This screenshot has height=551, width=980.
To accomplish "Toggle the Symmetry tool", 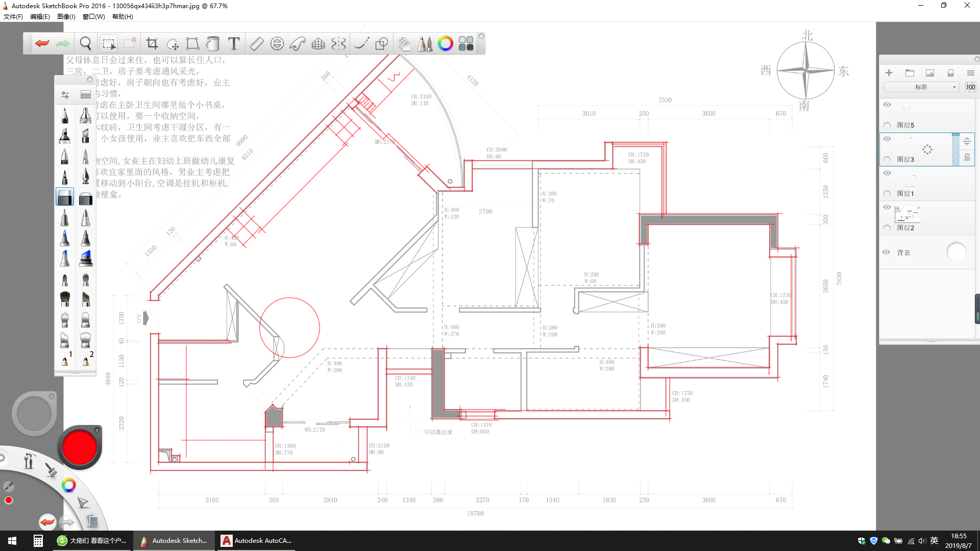I will (338, 43).
